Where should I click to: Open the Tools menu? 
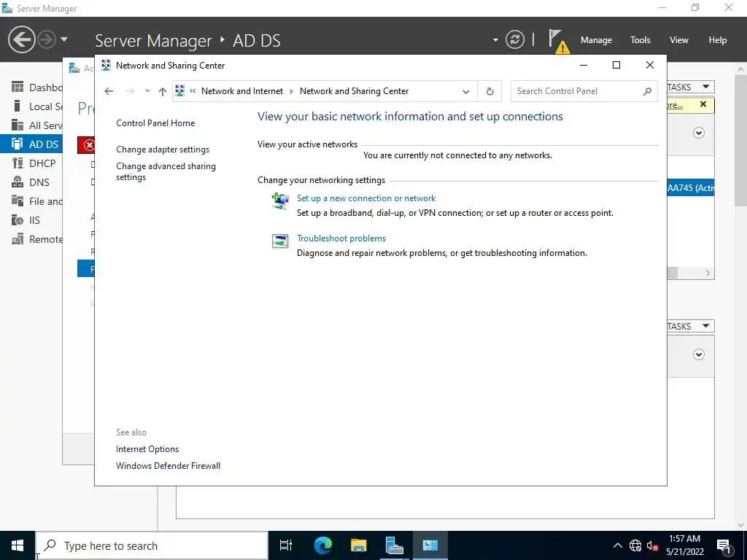[640, 40]
